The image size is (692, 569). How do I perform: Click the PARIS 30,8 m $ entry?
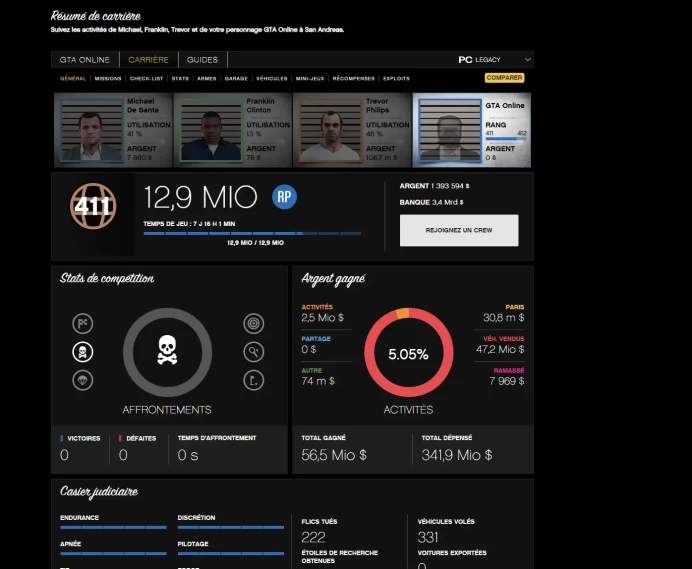[504, 313]
